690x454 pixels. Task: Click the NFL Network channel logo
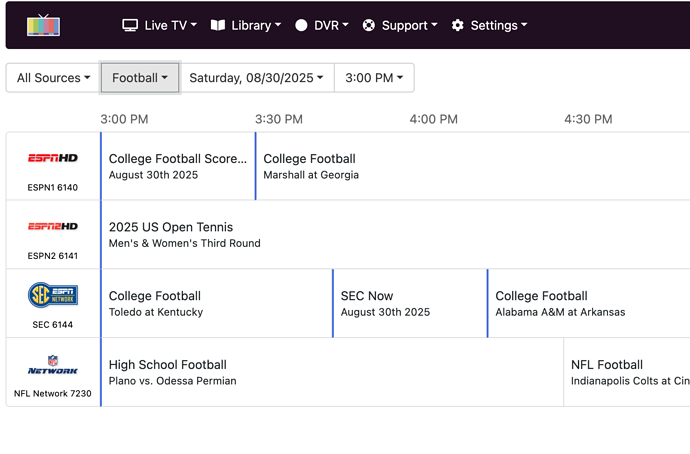click(x=53, y=365)
